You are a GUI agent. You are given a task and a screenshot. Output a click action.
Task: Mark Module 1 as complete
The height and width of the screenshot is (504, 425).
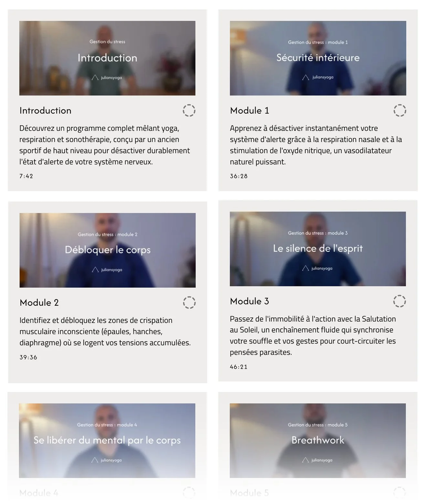click(400, 110)
